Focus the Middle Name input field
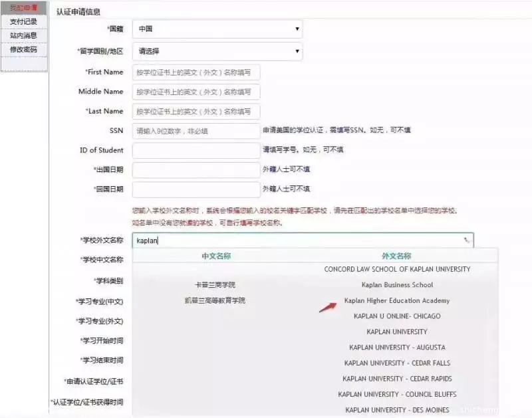The image size is (532, 418). pyautogui.click(x=196, y=92)
